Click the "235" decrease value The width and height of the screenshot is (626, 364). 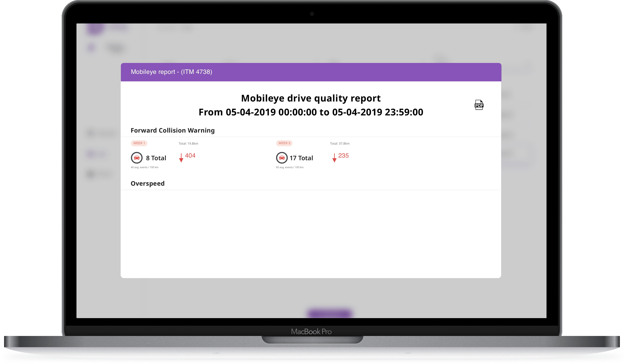(x=343, y=155)
